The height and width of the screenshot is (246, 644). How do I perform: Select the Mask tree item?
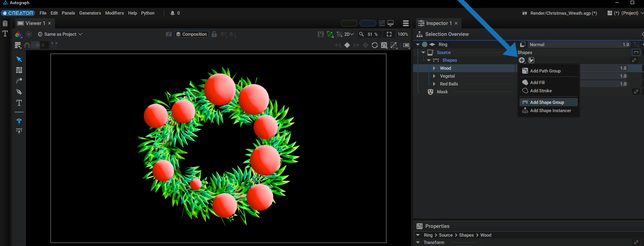pos(442,92)
